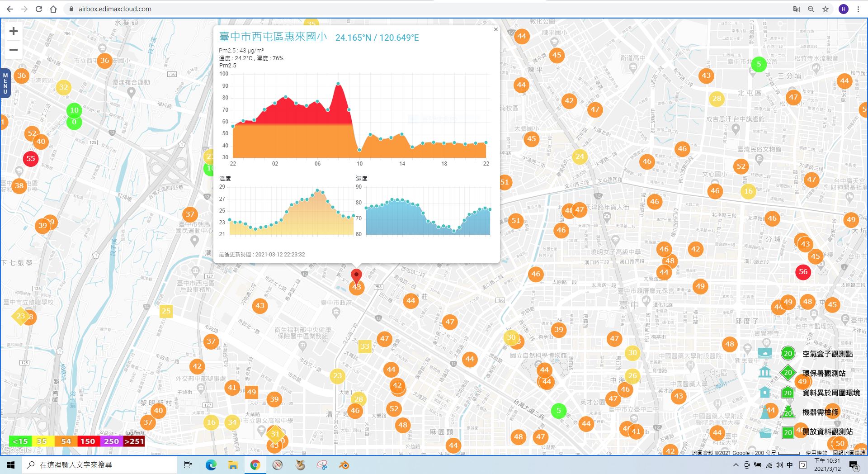Click the 最後更新時間 timestamp text

click(x=262, y=255)
